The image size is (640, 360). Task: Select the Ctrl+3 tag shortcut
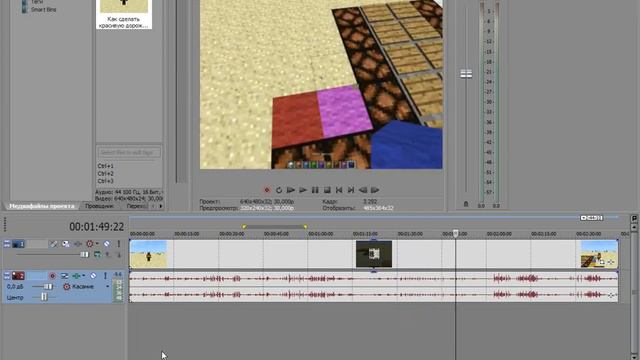[x=106, y=181]
